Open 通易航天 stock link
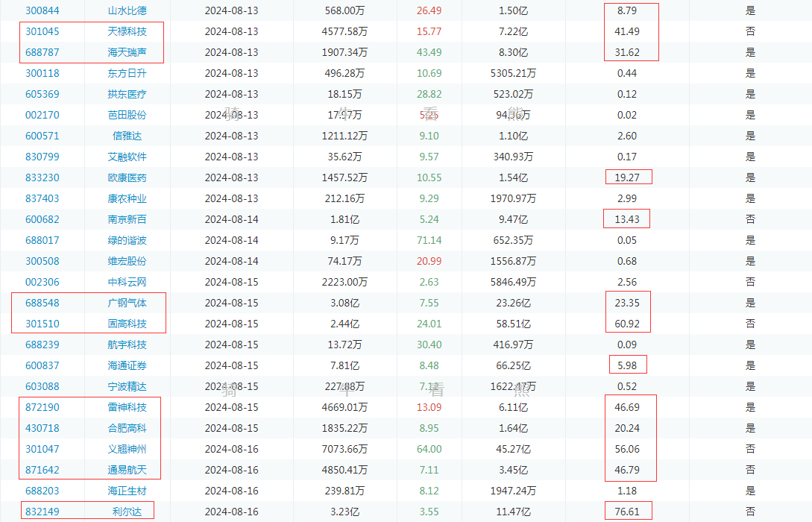This screenshot has width=812, height=522. (x=127, y=470)
